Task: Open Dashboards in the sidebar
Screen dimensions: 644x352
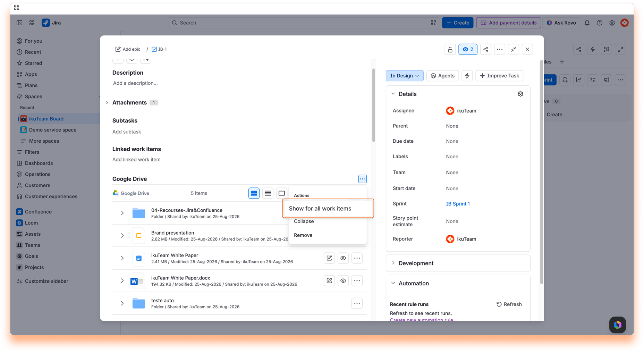Action: [x=39, y=163]
